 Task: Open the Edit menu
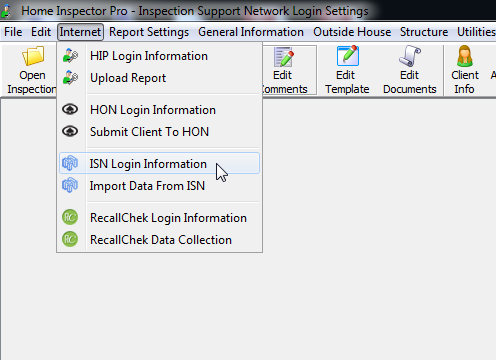point(41,32)
